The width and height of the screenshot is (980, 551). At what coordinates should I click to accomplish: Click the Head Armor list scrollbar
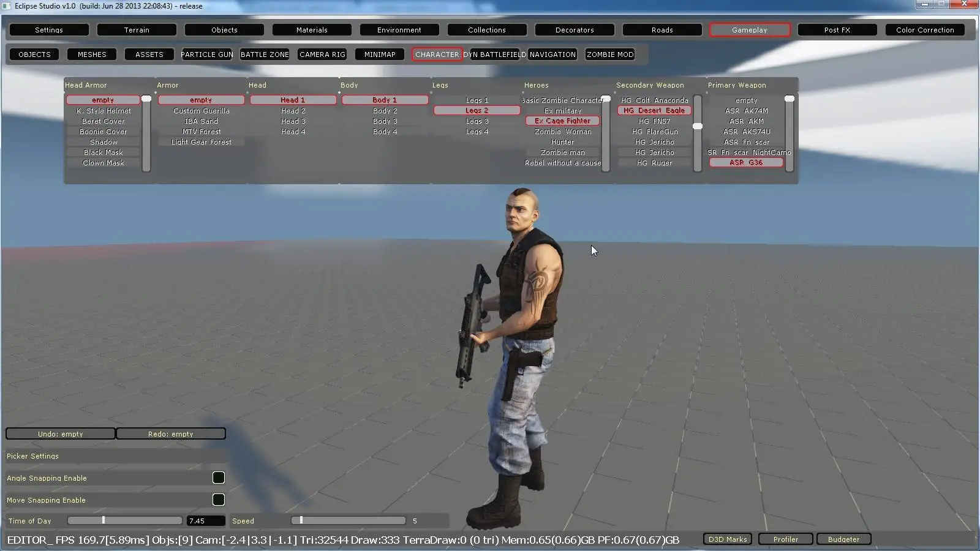[x=146, y=133]
